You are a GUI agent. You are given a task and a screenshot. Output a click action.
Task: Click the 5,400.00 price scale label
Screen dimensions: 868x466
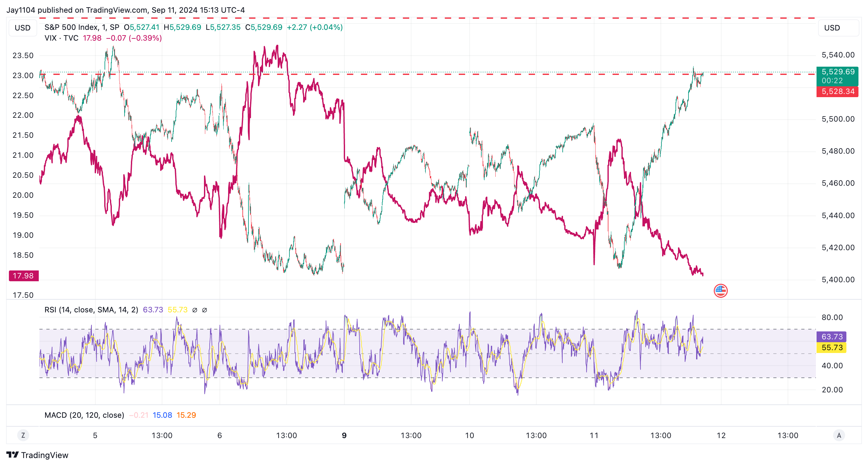coord(838,279)
